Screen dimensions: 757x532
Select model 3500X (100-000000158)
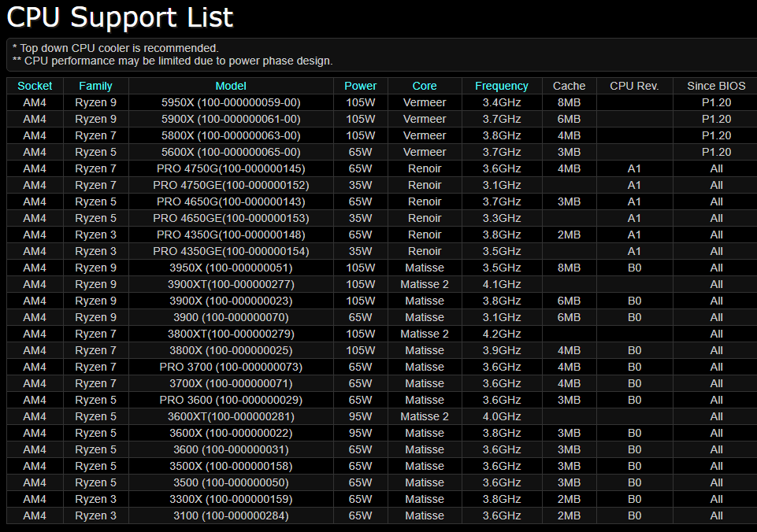click(x=231, y=466)
